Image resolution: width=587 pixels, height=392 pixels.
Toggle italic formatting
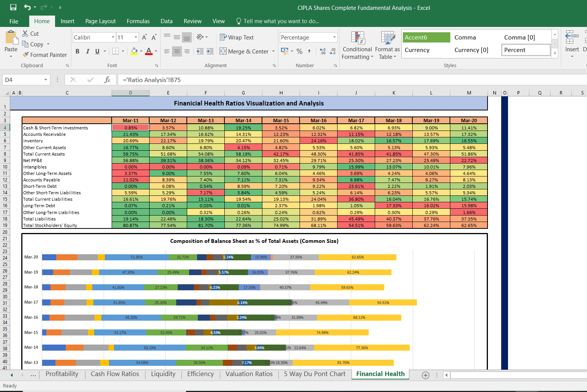88,51
